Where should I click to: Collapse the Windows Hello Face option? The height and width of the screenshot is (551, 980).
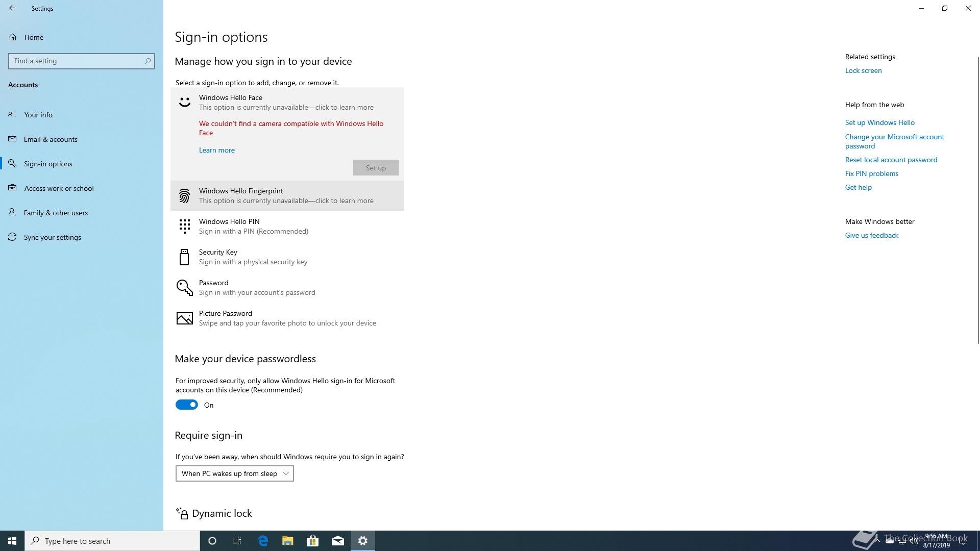point(287,102)
